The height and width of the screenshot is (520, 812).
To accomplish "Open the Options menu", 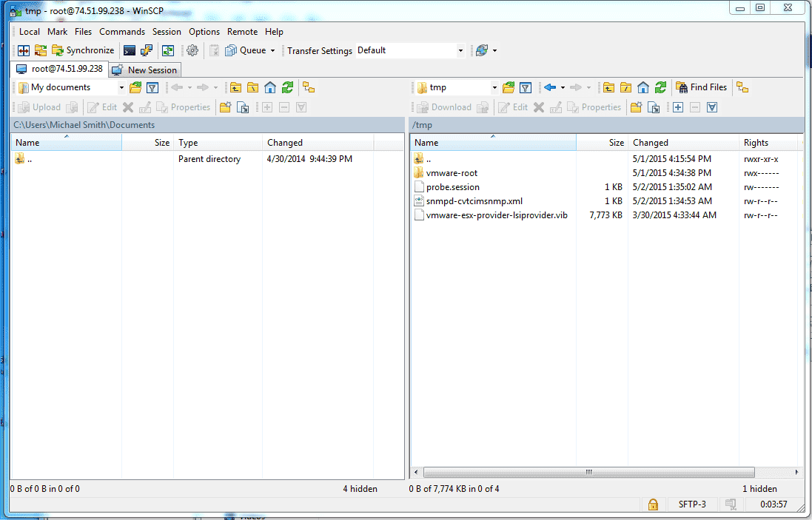I will tap(204, 32).
